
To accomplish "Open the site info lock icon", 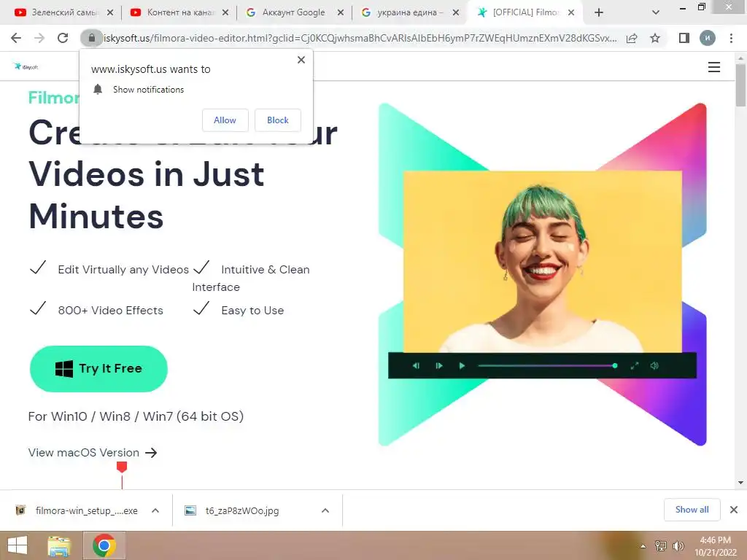I will (x=91, y=38).
